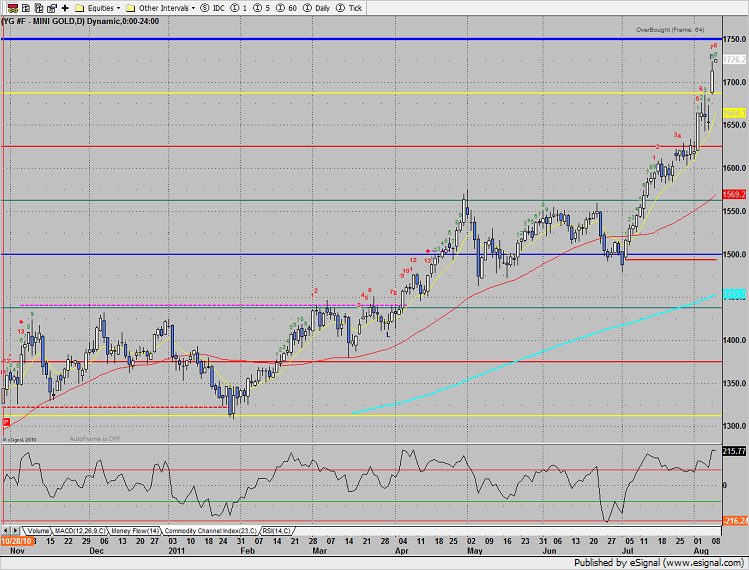Click the second toolbar window icon

tap(26, 8)
